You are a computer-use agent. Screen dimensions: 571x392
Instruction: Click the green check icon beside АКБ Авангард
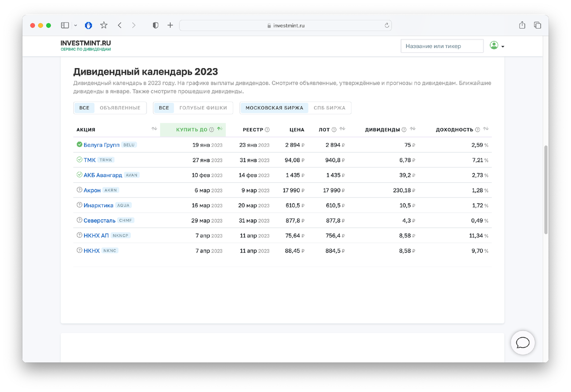click(x=79, y=175)
